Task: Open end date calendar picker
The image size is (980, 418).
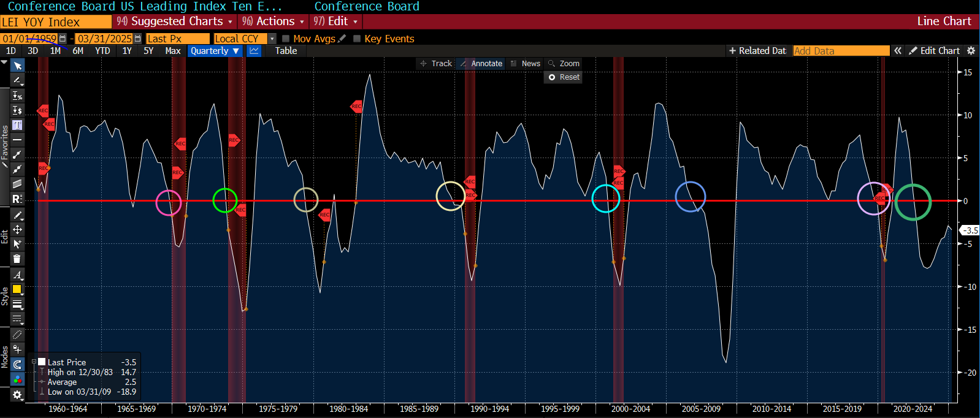Action: coord(137,39)
